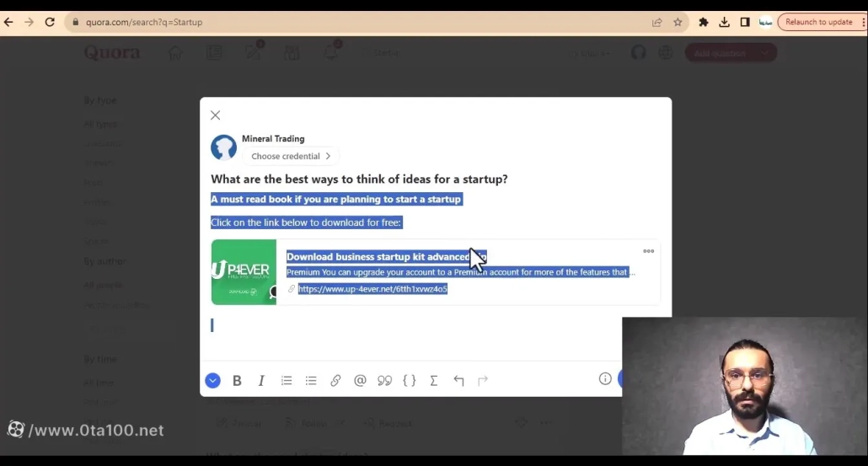The image size is (868, 466).
Task: Open the link card three-dots menu
Action: click(x=648, y=251)
